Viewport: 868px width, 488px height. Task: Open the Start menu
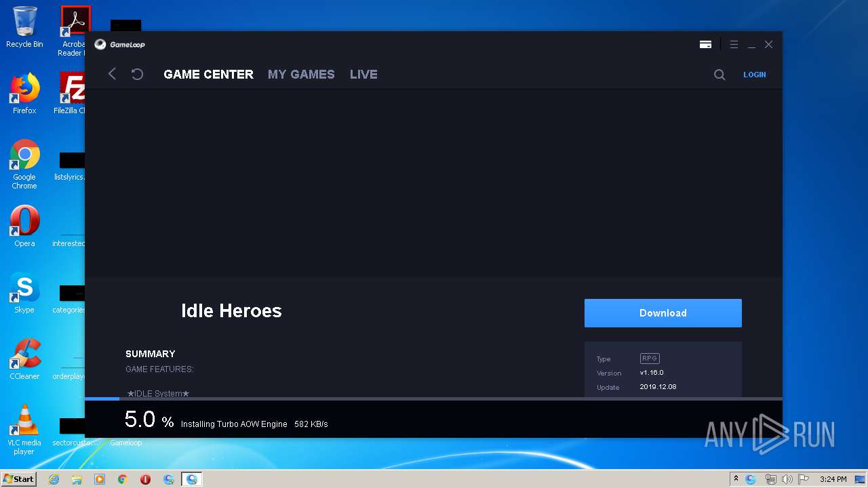(x=19, y=479)
